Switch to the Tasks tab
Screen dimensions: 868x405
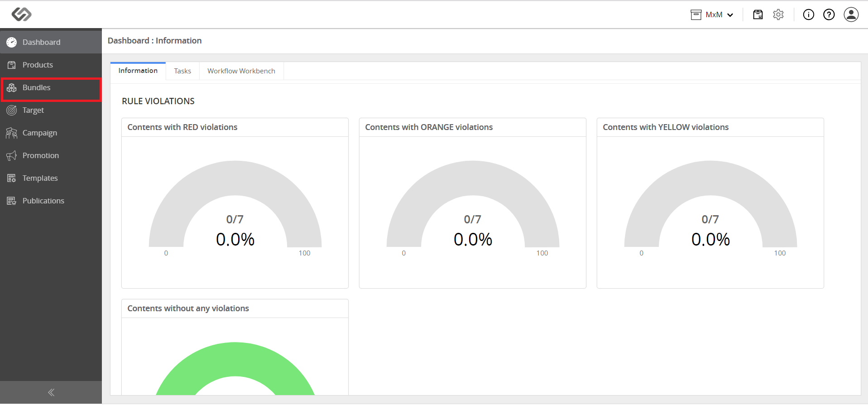(x=182, y=71)
